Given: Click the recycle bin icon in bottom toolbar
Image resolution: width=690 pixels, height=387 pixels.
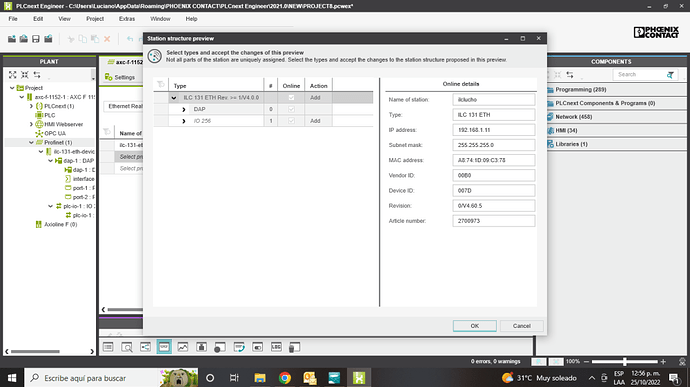Looking at the screenshot, I should click(294, 347).
